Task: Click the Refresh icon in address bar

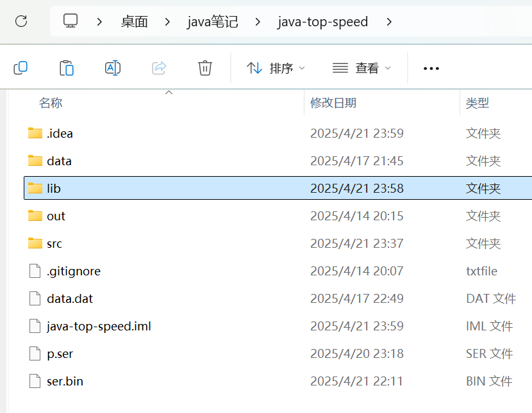Action: (21, 22)
